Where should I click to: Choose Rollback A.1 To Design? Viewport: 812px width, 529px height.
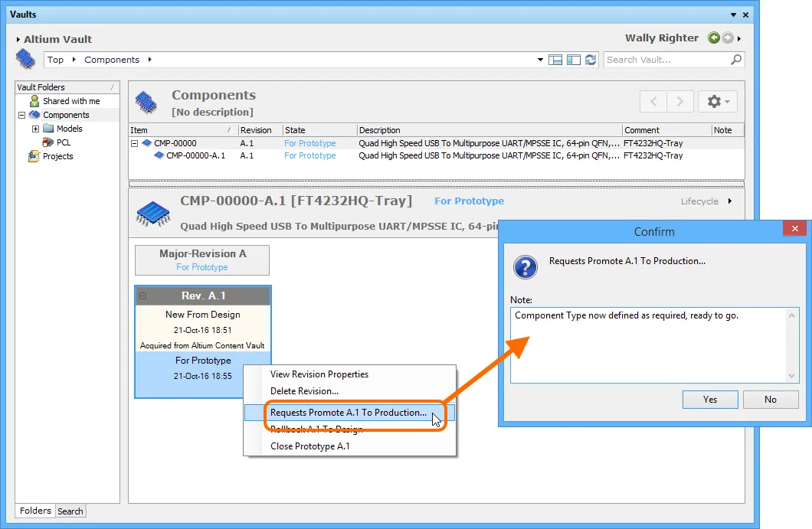(316, 429)
